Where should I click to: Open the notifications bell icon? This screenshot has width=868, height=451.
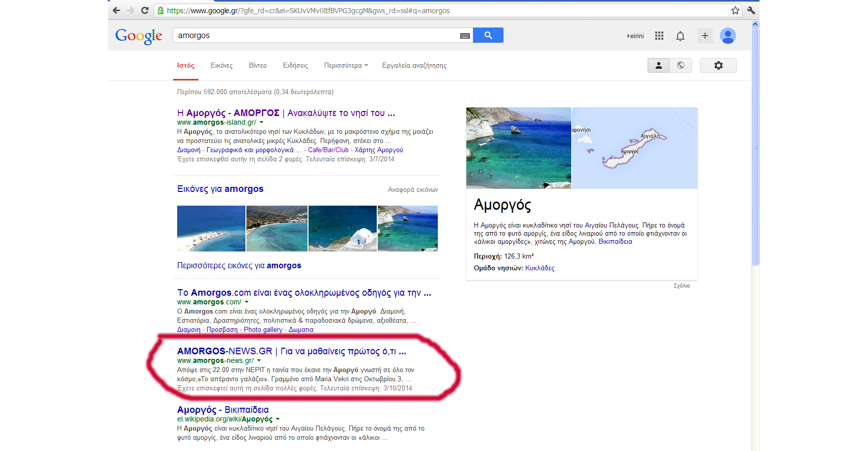click(x=680, y=36)
